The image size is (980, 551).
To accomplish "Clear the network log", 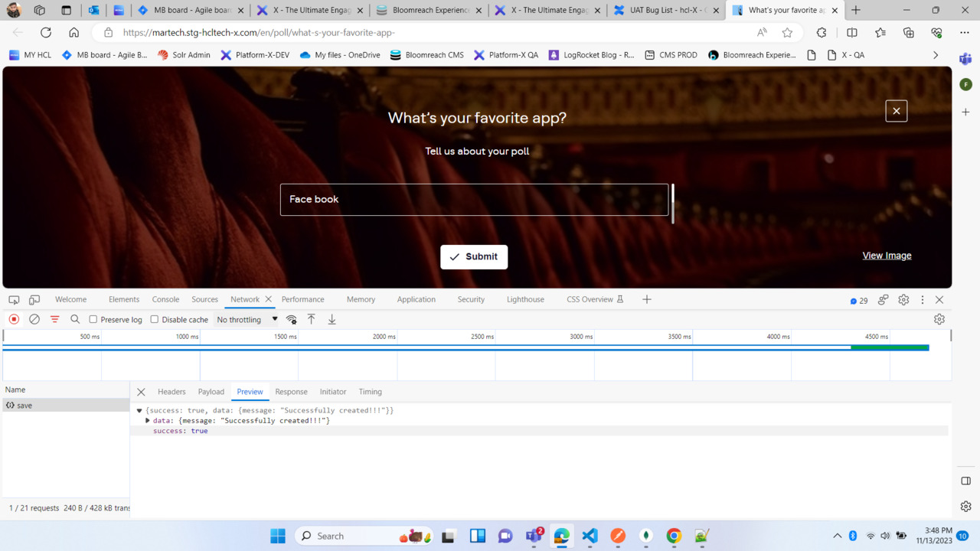I will 34,319.
